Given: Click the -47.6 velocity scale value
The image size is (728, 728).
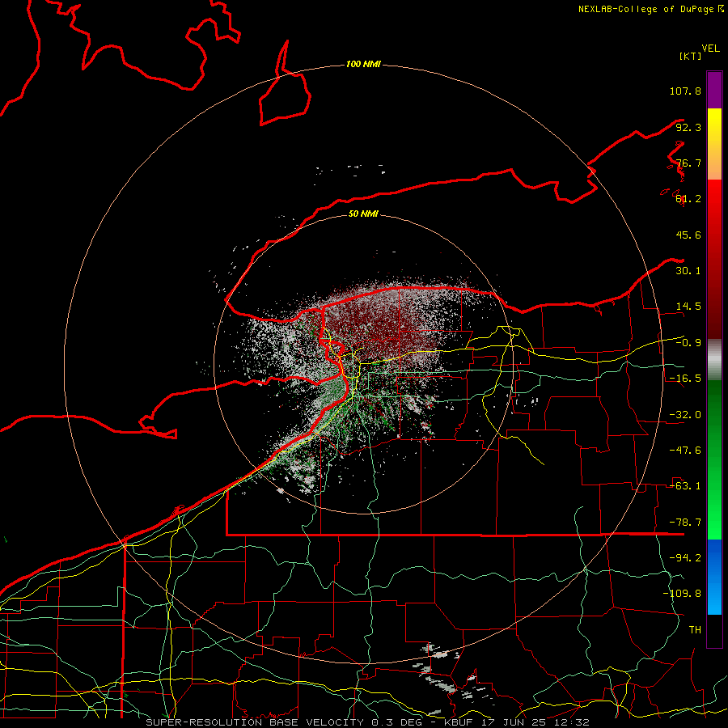Looking at the screenshot, I should (685, 451).
